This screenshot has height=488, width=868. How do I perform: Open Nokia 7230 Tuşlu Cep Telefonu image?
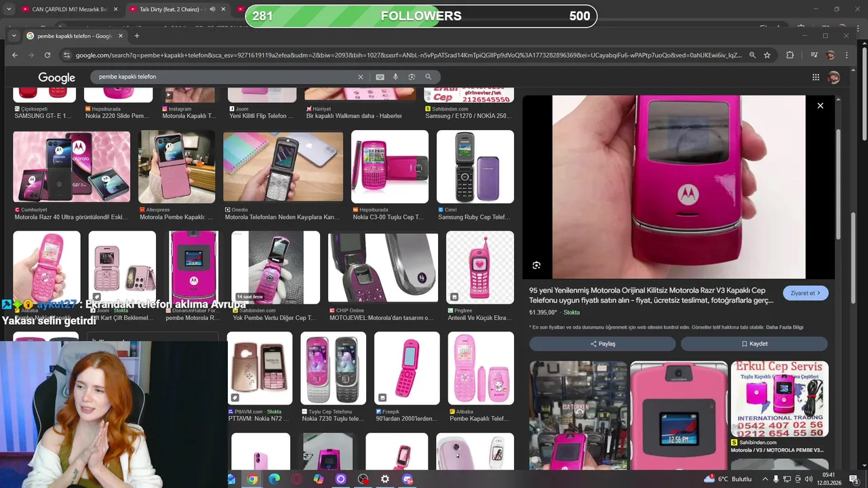pyautogui.click(x=333, y=368)
